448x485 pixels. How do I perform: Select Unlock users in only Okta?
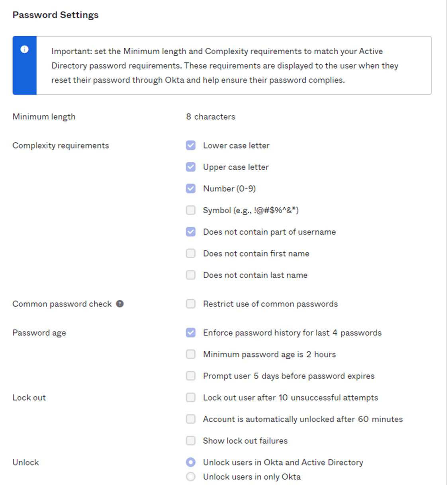click(x=191, y=477)
